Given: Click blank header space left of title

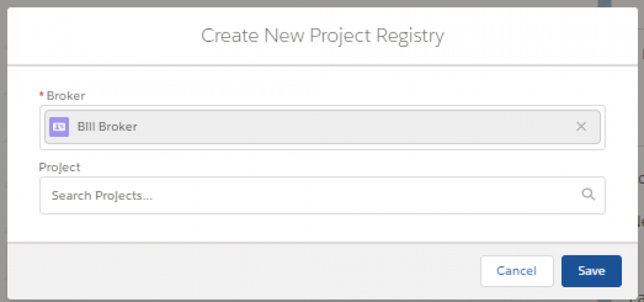Looking at the screenshot, I should pyautogui.click(x=101, y=36).
